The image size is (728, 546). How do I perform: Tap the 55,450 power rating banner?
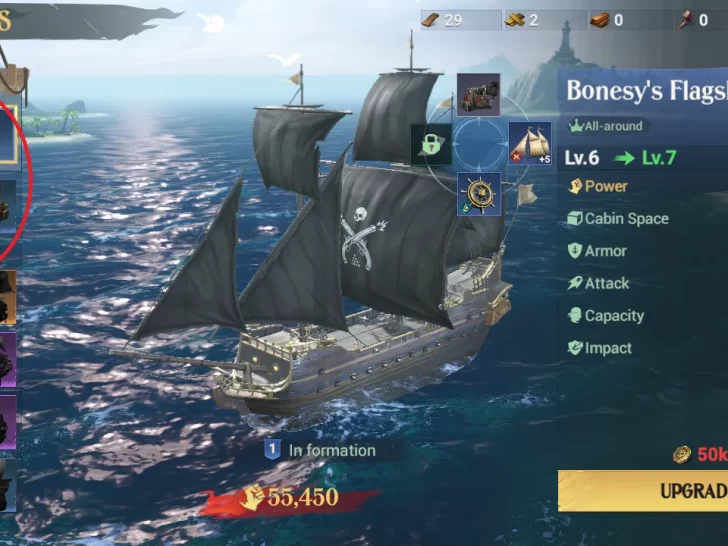click(x=291, y=499)
